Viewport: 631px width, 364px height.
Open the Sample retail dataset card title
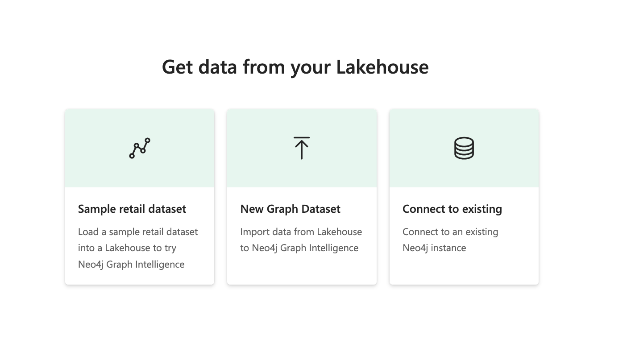point(132,209)
